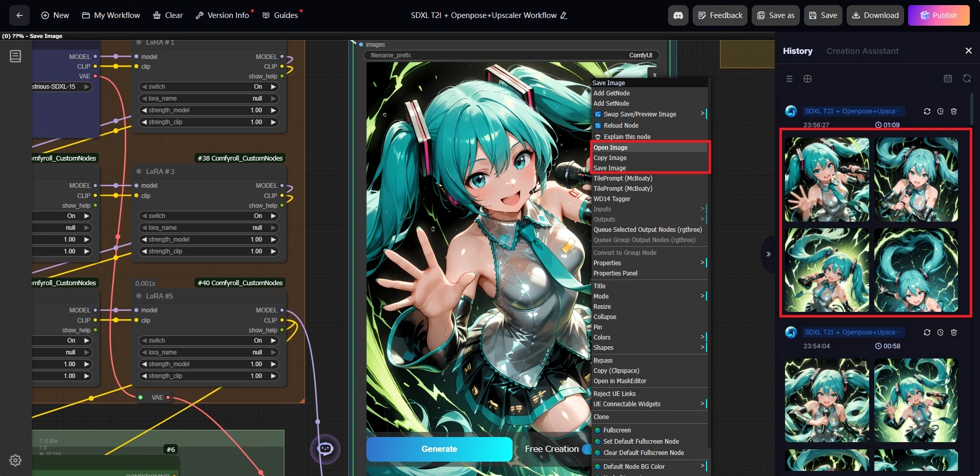Switch to Creation Assistant tab
The height and width of the screenshot is (476, 980).
(x=862, y=51)
